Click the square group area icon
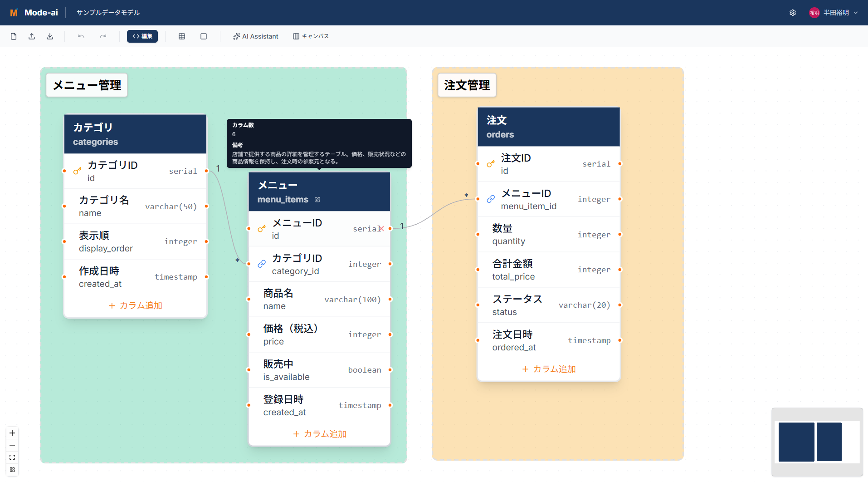Image resolution: width=868 pixels, height=482 pixels. [x=204, y=36]
